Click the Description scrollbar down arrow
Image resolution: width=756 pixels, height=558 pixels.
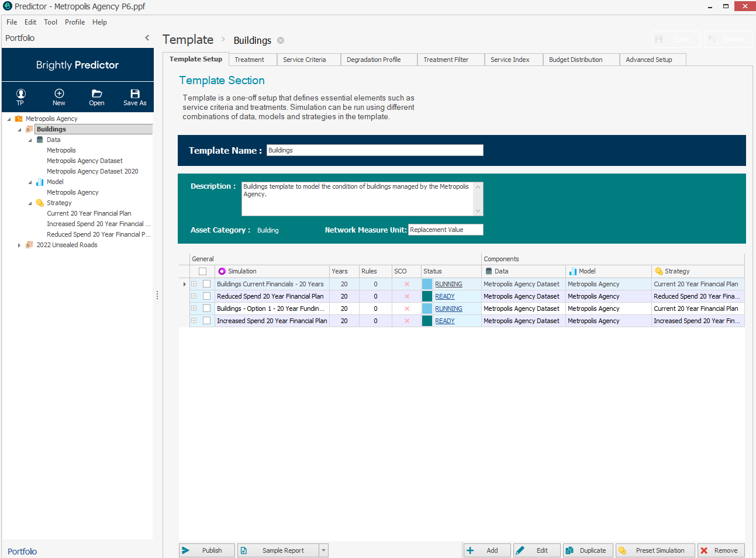(x=478, y=211)
